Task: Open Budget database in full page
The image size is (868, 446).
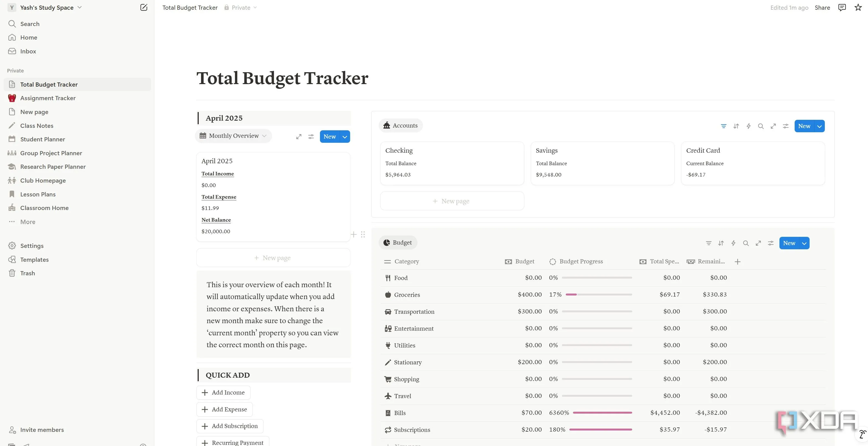Action: coord(758,243)
